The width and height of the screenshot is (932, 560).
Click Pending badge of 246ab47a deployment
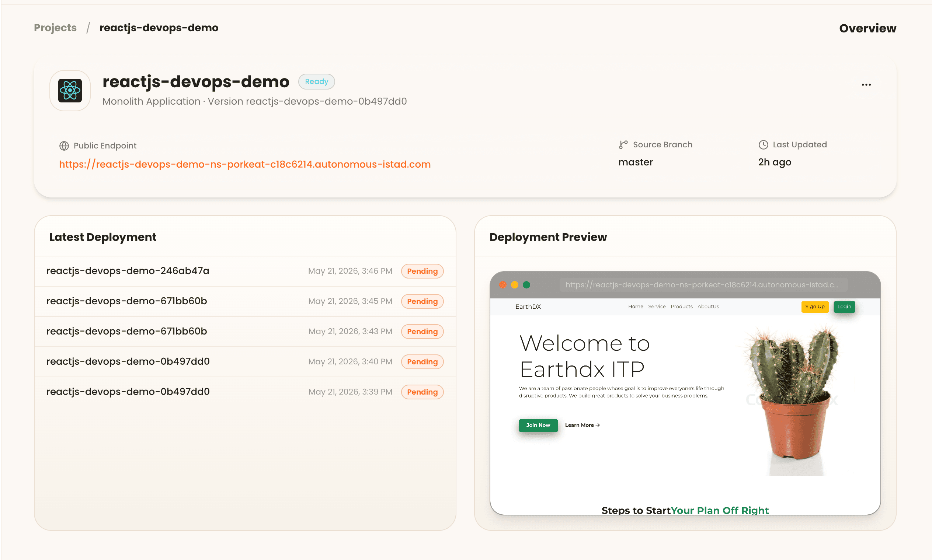422,271
